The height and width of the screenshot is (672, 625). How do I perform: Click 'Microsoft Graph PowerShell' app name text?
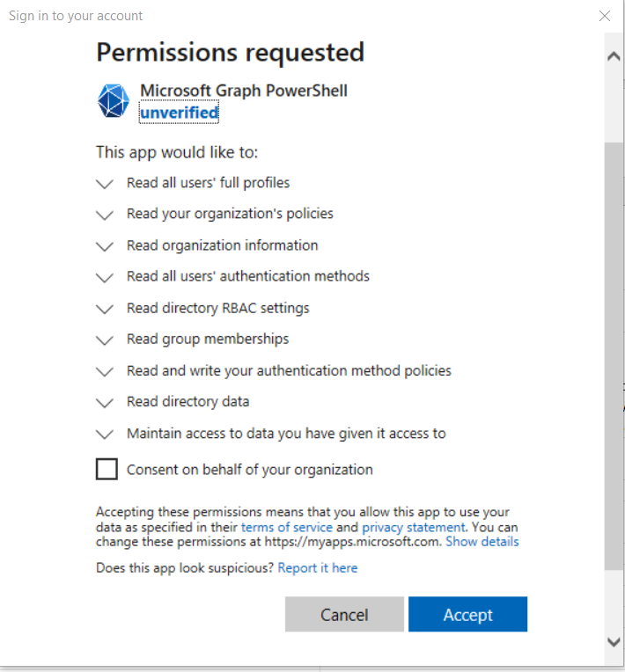(244, 91)
